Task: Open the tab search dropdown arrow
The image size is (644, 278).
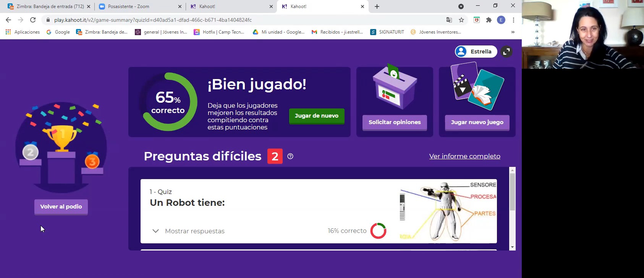Action: tap(461, 6)
